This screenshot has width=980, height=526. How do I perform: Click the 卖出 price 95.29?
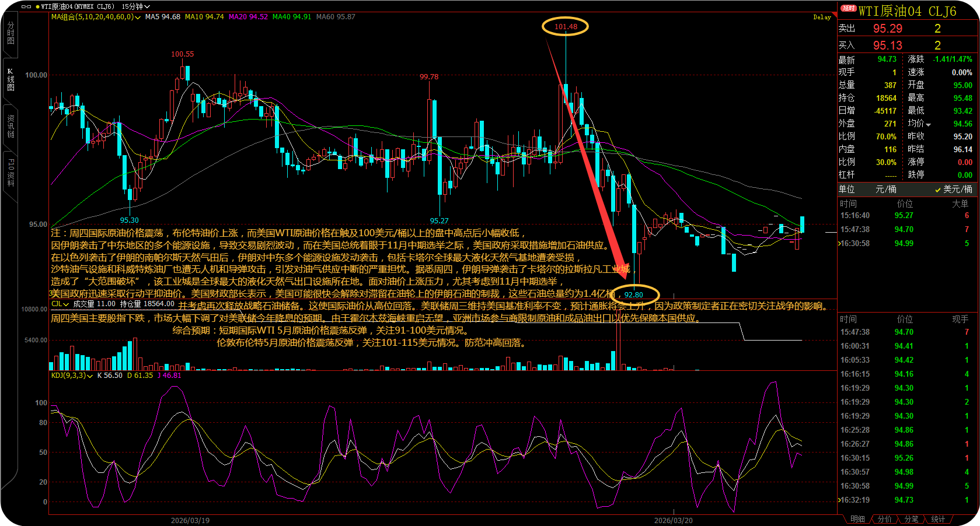(887, 29)
